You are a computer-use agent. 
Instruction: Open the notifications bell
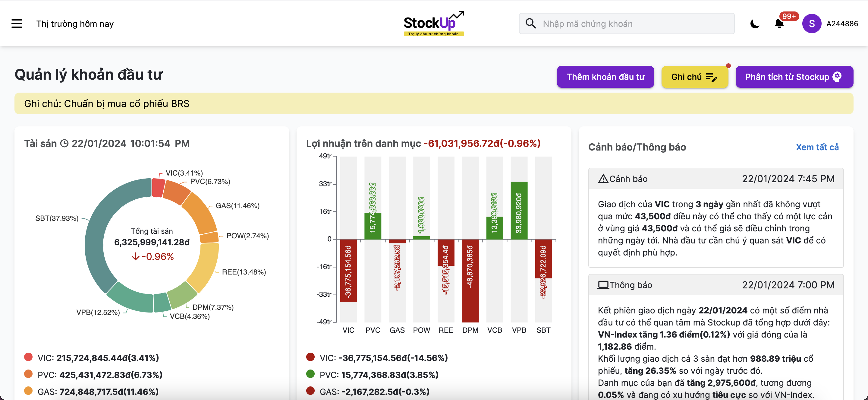click(779, 24)
